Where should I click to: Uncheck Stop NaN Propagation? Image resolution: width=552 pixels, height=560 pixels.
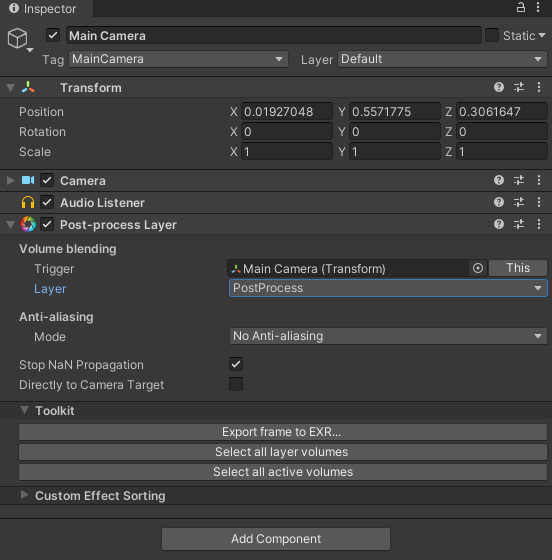(x=236, y=364)
